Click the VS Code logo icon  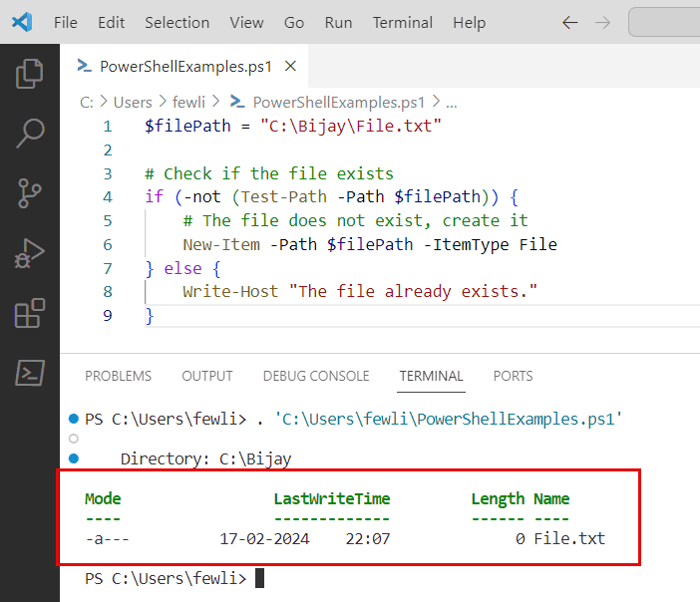click(x=22, y=22)
